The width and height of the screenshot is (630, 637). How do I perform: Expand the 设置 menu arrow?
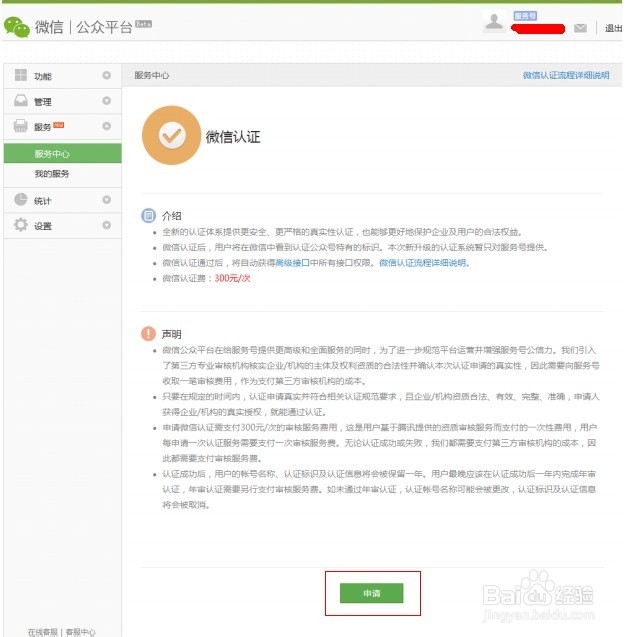(106, 225)
